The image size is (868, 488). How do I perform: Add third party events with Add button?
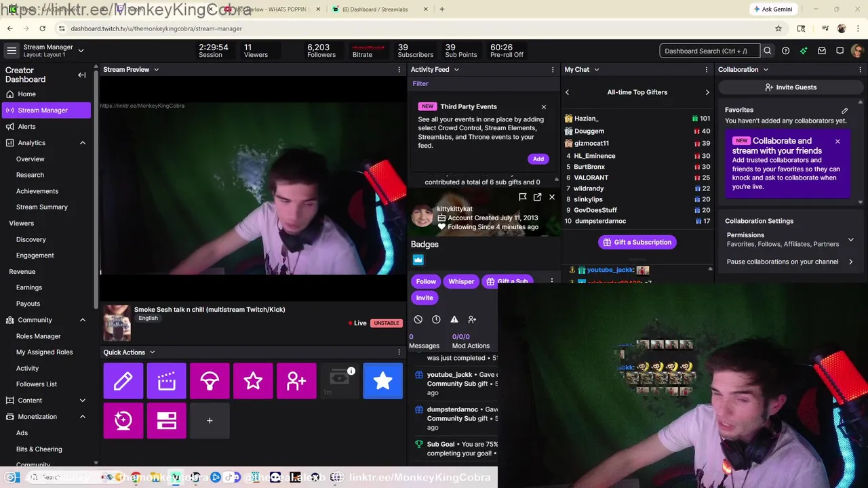538,159
